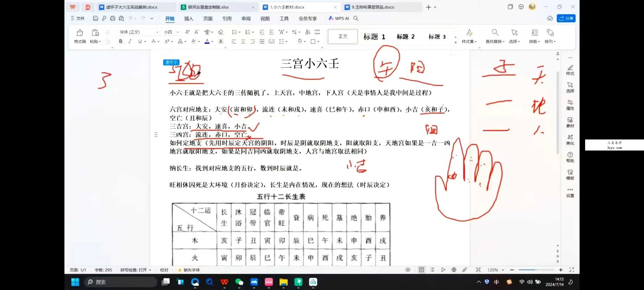Click the increase font size icon
This screenshot has width=644, height=290.
coord(187,32)
